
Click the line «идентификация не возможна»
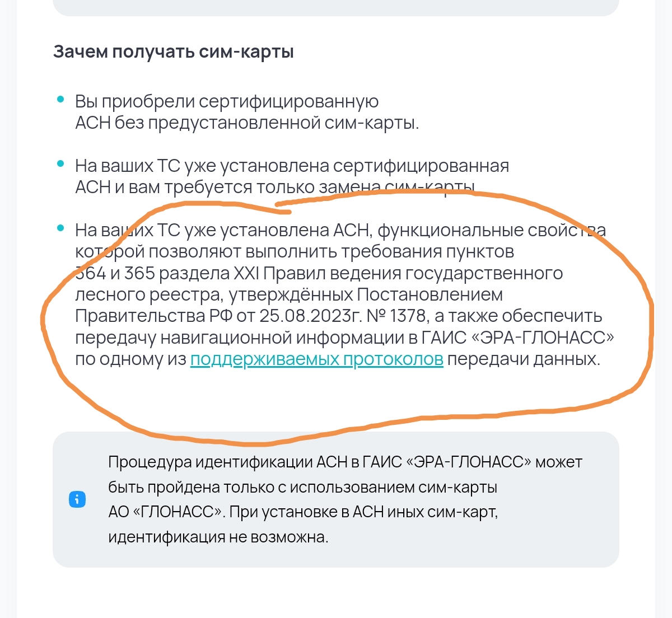[218, 537]
